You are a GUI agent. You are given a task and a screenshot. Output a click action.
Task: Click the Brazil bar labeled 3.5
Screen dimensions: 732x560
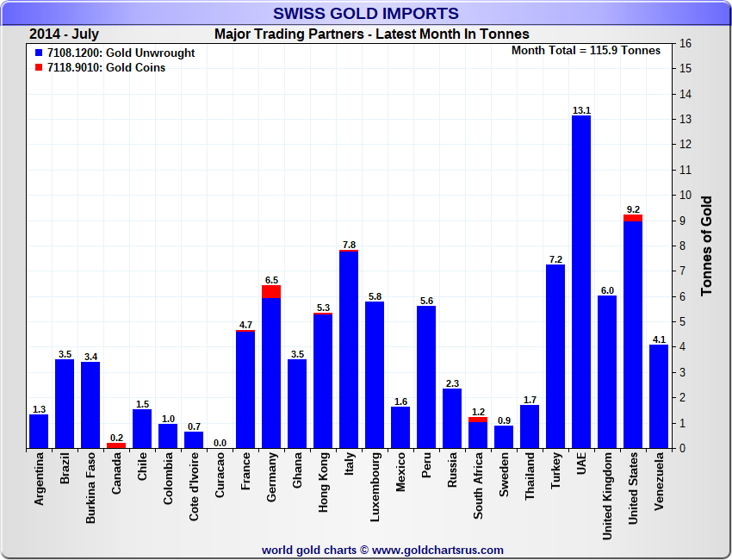pyautogui.click(x=65, y=404)
